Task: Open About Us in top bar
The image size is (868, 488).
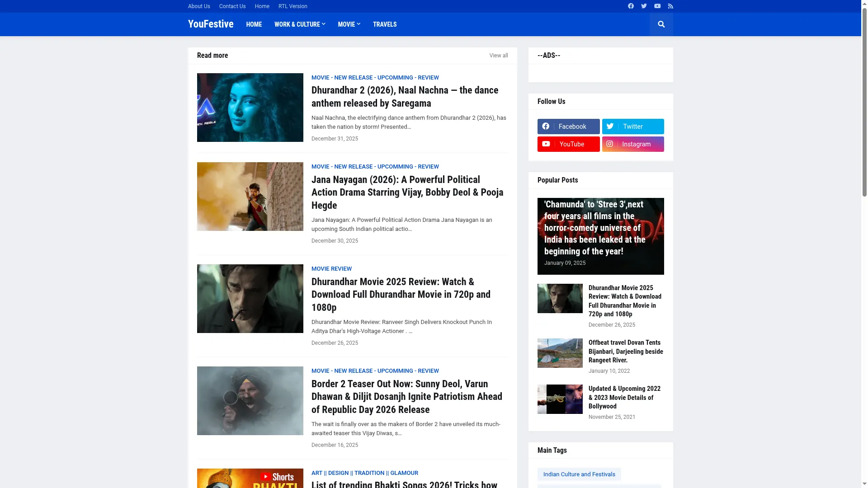Action: pyautogui.click(x=199, y=6)
